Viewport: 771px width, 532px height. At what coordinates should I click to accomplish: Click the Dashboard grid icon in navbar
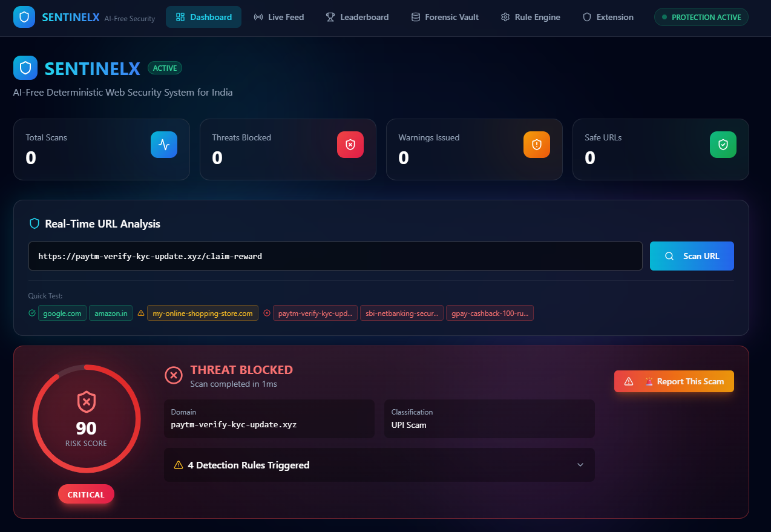tap(180, 17)
